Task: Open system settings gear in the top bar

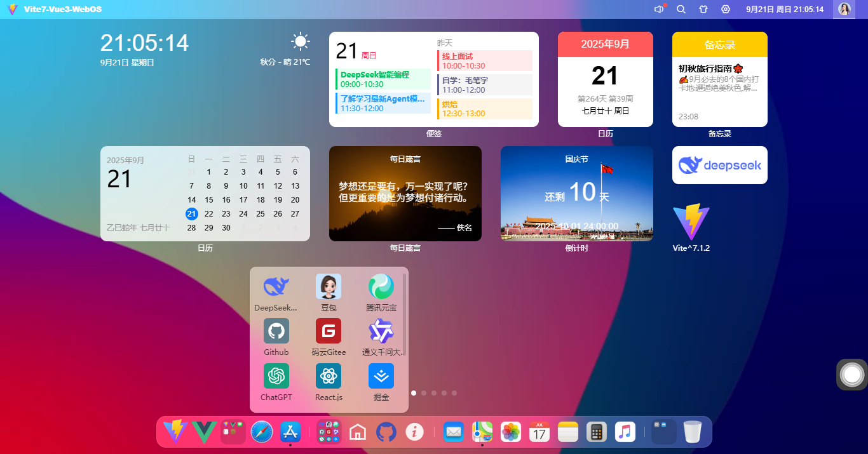Action: 725,9
